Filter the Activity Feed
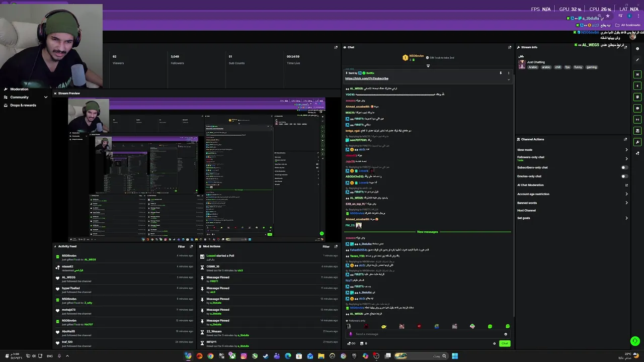The image size is (644, 362). pos(181,246)
